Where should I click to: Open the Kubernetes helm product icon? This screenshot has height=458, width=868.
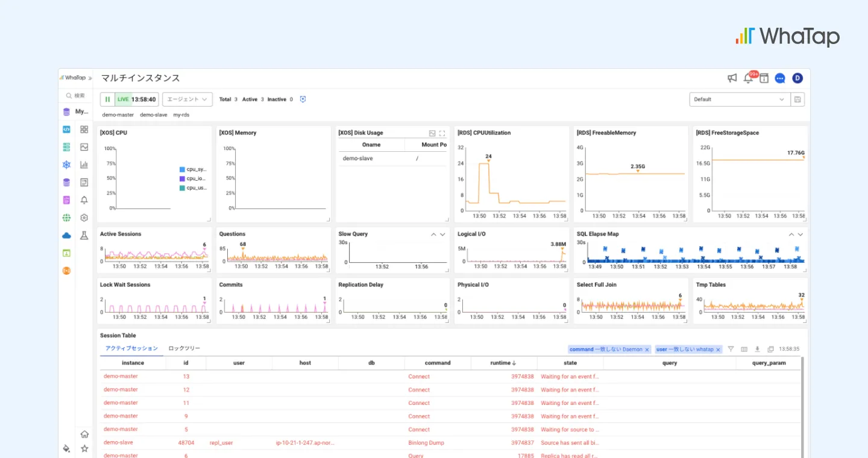(x=66, y=165)
